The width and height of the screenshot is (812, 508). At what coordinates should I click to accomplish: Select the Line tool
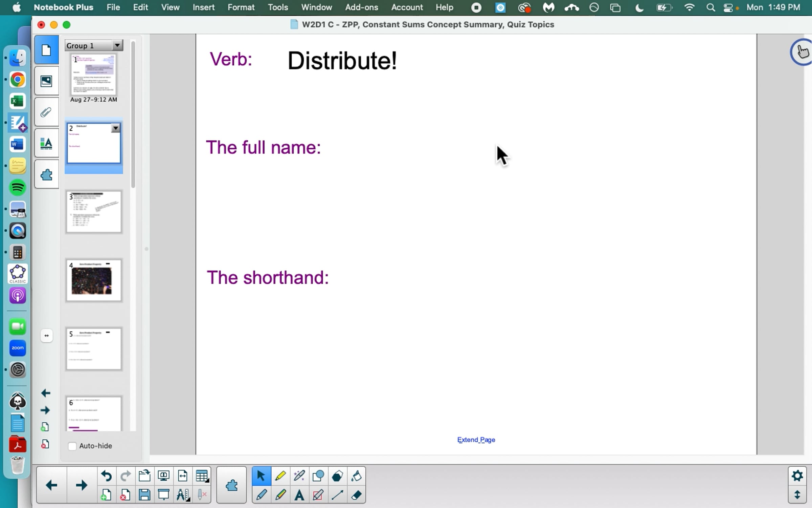[337, 495]
